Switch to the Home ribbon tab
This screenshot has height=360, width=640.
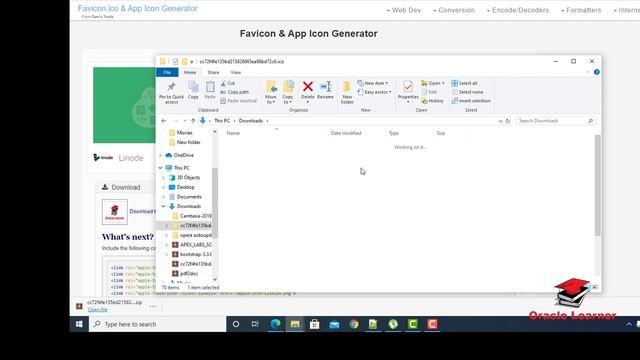point(190,72)
